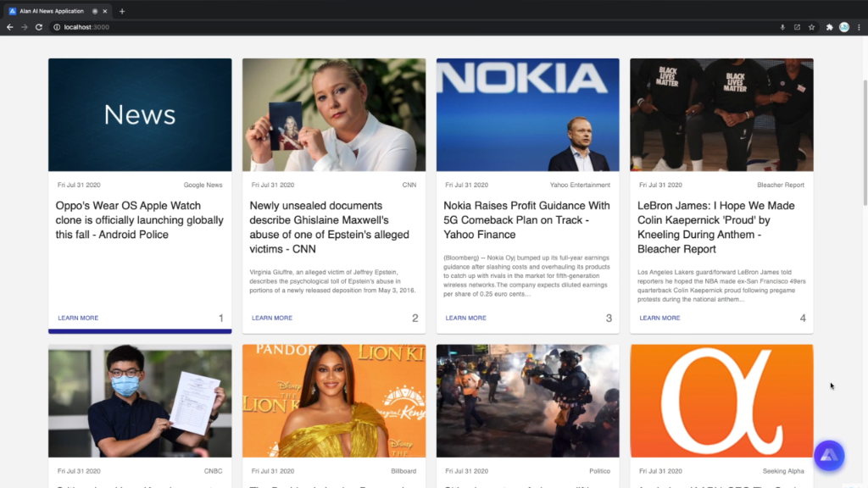The height and width of the screenshot is (488, 868).
Task: Activate the Alan AI voice assistant button
Action: [828, 456]
